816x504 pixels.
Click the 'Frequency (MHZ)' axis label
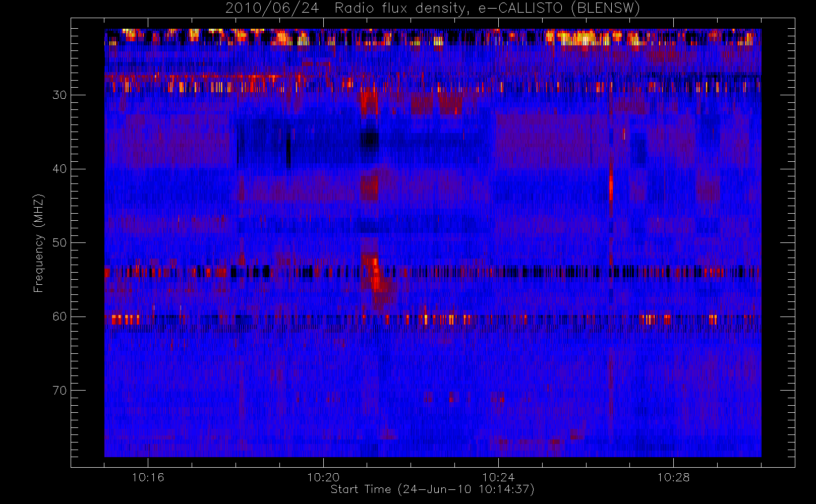(x=38, y=243)
